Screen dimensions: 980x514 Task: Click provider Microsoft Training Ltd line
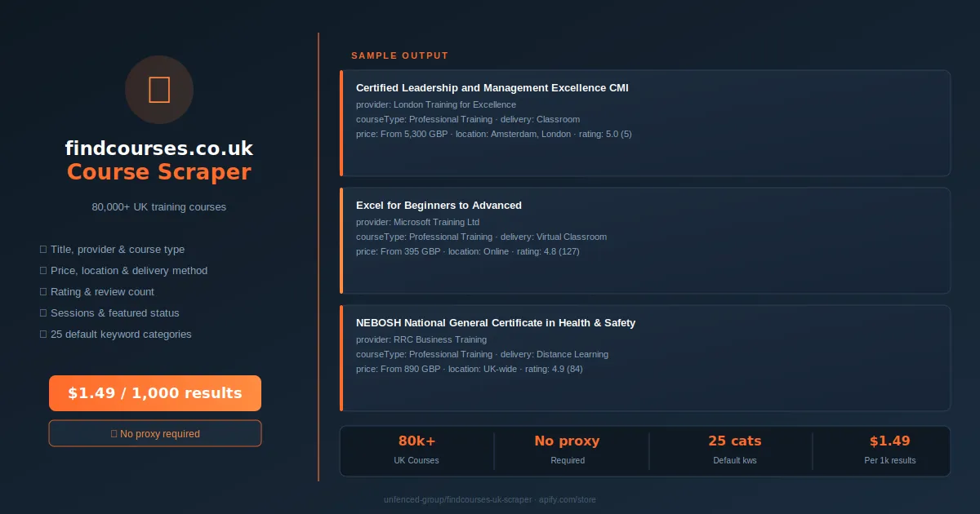click(418, 222)
